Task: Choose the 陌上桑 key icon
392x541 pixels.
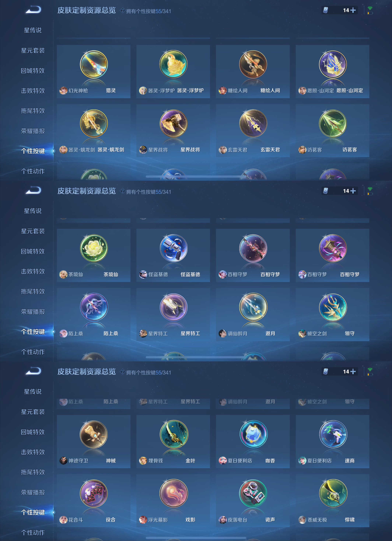Action: 94,307
